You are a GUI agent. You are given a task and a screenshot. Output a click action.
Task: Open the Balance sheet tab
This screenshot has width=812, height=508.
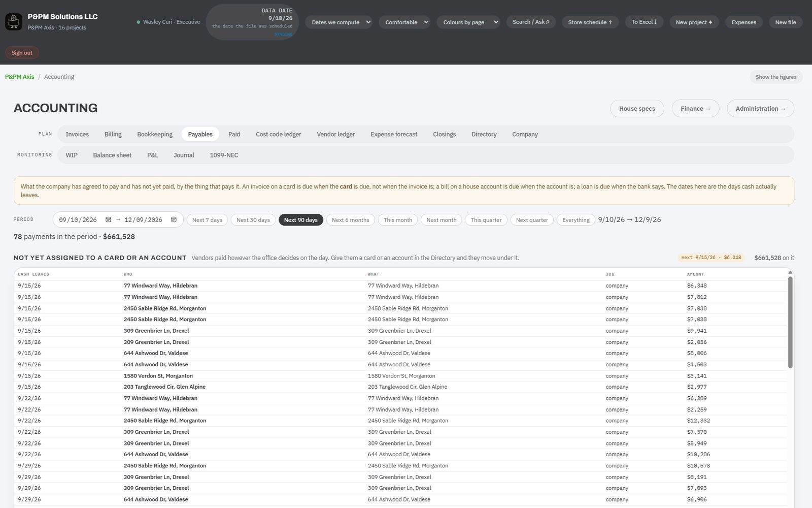(112, 155)
